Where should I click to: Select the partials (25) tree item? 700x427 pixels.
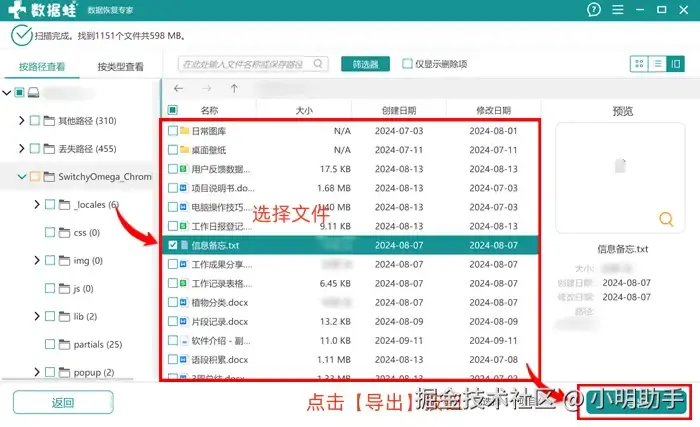pyautogui.click(x=98, y=344)
